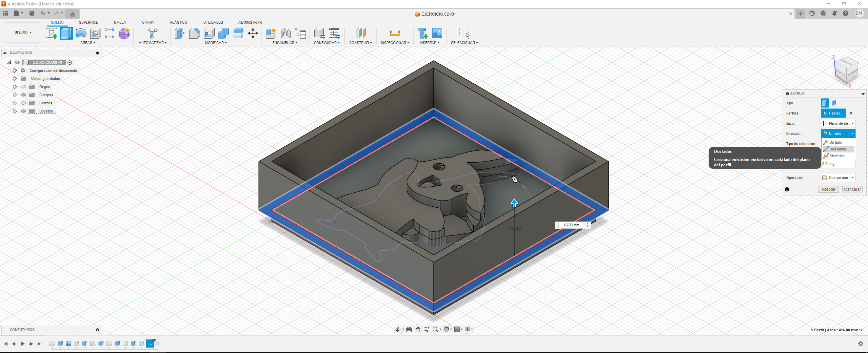Click the Move/Copy arrows icon
This screenshot has width=868, height=353.
pyautogui.click(x=253, y=33)
